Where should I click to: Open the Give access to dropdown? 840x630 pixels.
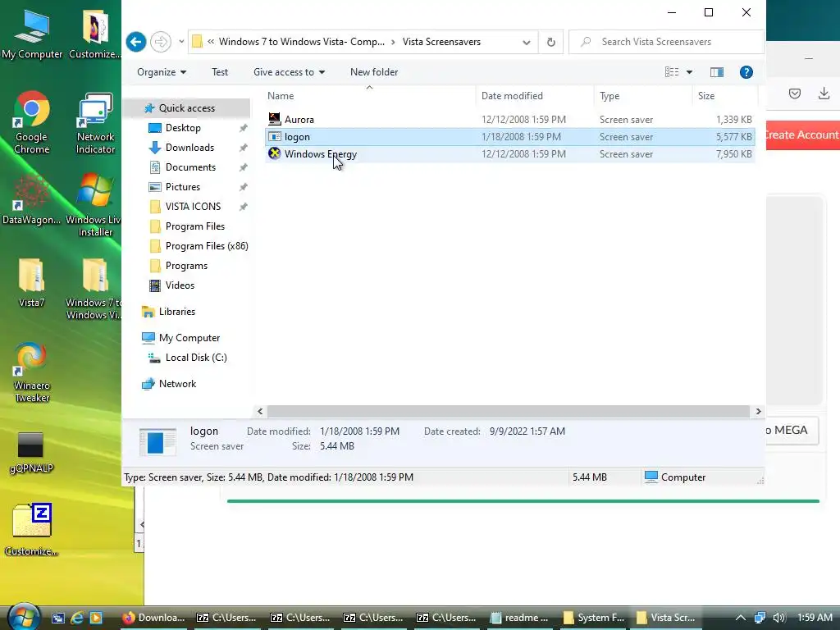point(290,72)
